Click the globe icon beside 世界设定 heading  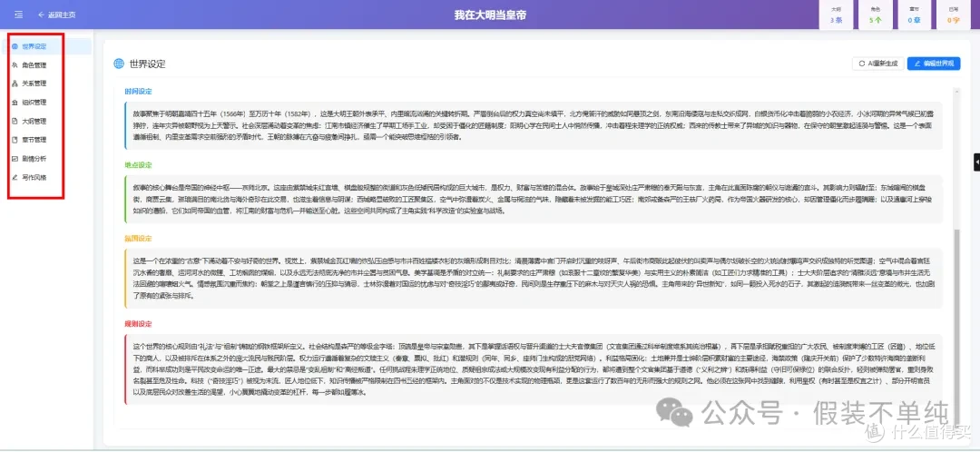[119, 64]
